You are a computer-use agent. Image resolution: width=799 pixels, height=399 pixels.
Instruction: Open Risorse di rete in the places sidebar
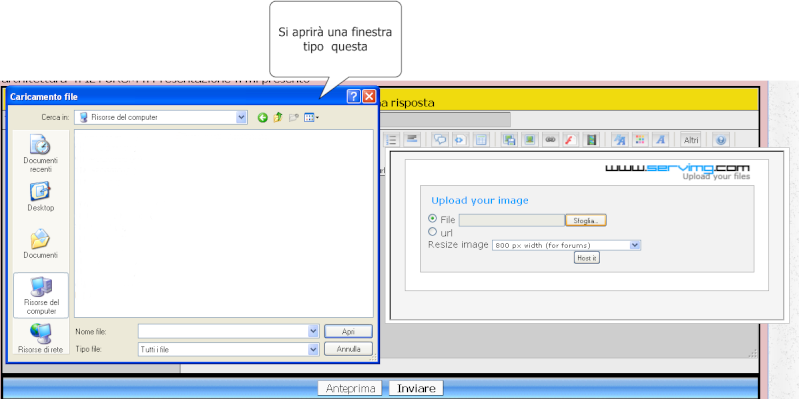coord(41,338)
